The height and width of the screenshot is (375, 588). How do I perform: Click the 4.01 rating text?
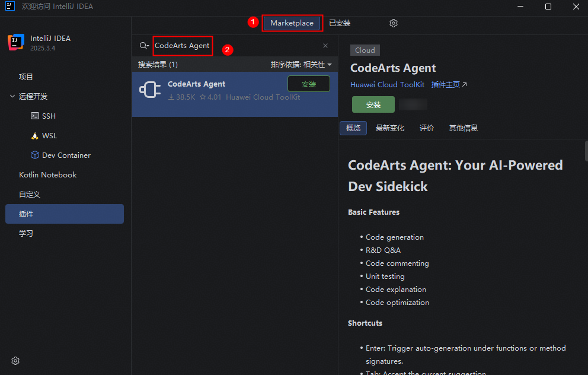tap(214, 97)
